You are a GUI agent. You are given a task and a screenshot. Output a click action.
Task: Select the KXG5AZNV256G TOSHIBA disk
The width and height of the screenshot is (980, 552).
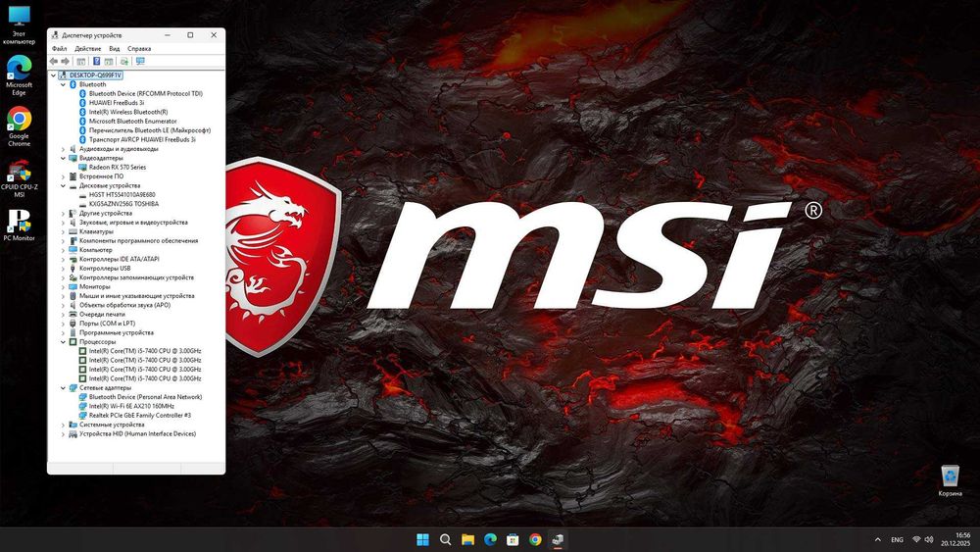click(x=123, y=204)
